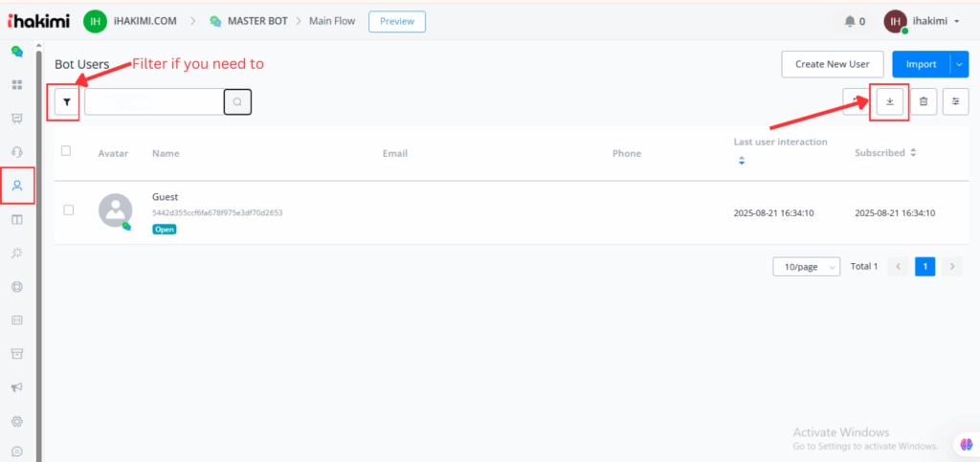Screen dimensions: 980x462
Task: Click the headset support icon in sidebar
Action: click(17, 152)
